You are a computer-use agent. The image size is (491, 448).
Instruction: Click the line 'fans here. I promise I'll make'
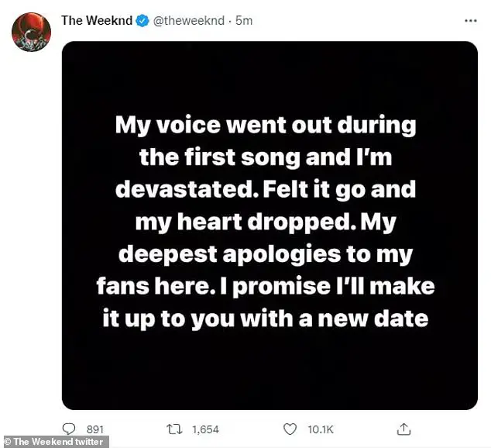point(266,286)
